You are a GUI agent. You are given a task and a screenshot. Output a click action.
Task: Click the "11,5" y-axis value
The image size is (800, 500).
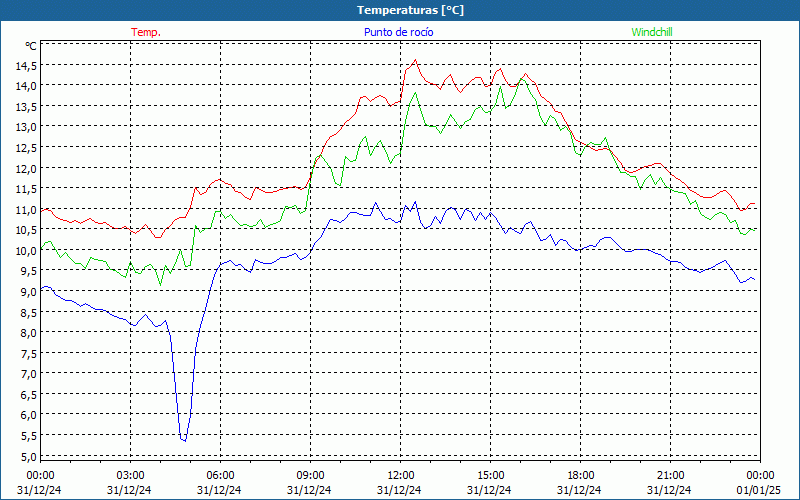pyautogui.click(x=27, y=189)
